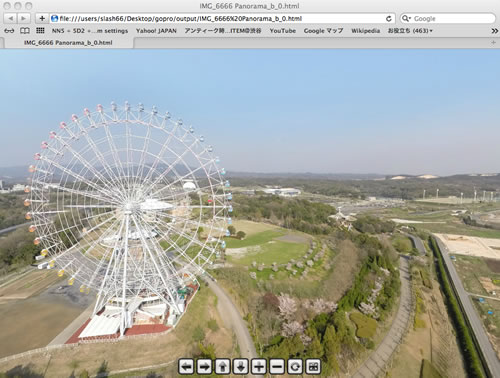Toggle panorama auto-rotation button

[x=295, y=367]
